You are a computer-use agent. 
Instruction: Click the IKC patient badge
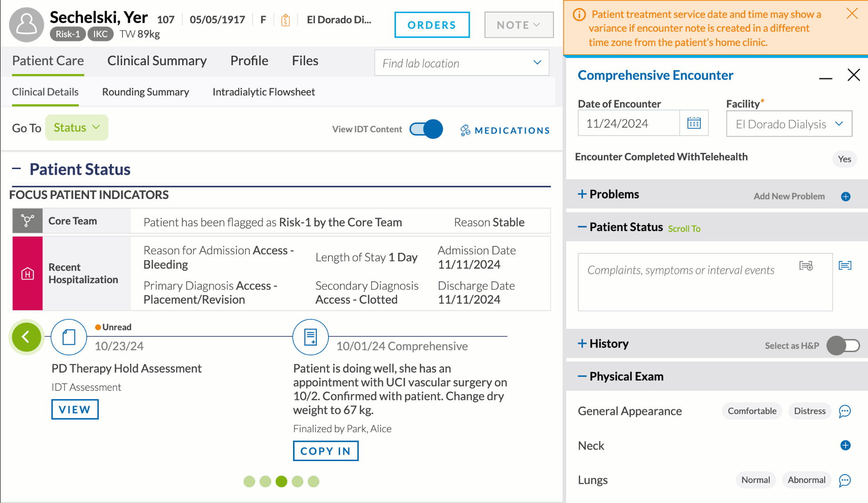click(100, 34)
